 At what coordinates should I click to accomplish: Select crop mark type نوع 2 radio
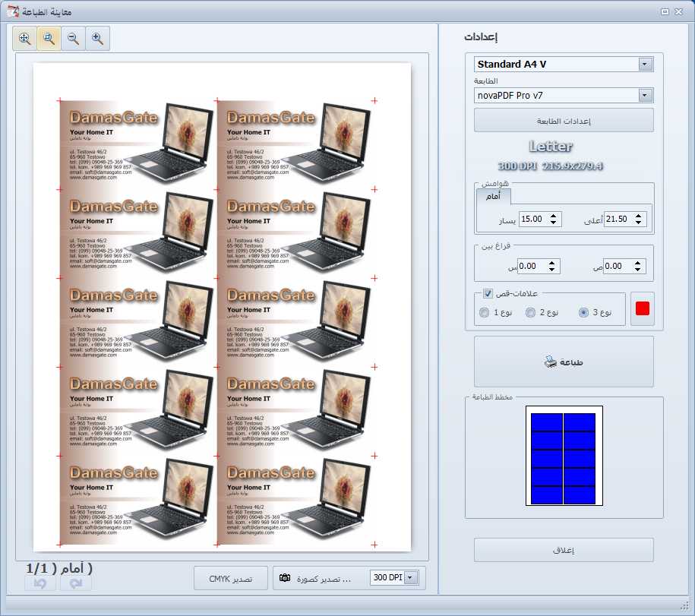[x=530, y=312]
